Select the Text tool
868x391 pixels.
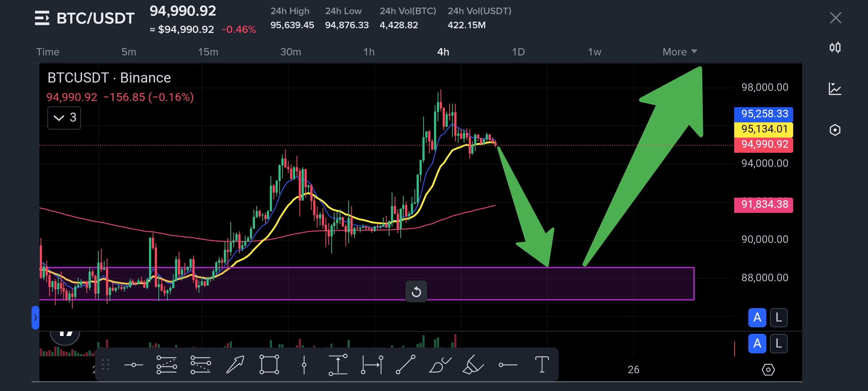coord(541,365)
